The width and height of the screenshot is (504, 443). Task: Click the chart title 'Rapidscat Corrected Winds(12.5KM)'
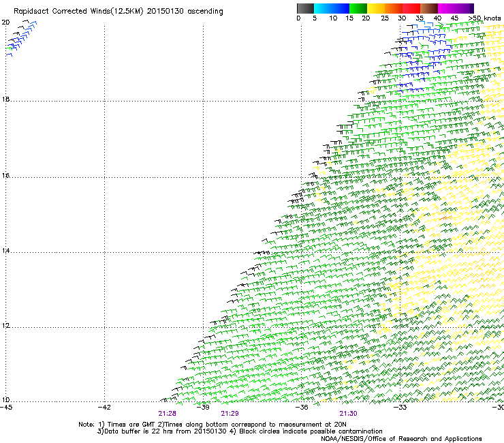78,12
